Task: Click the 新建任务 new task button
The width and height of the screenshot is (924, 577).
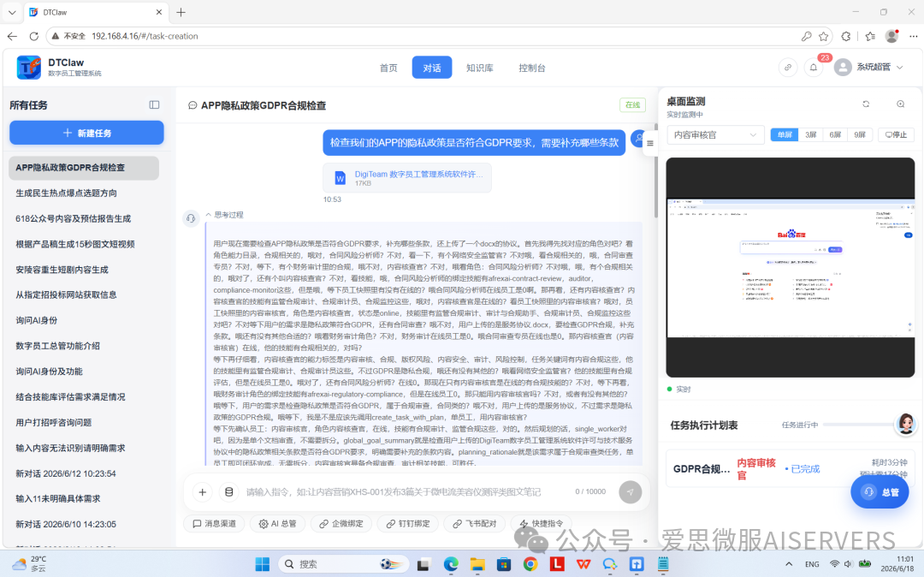Action: (x=86, y=133)
